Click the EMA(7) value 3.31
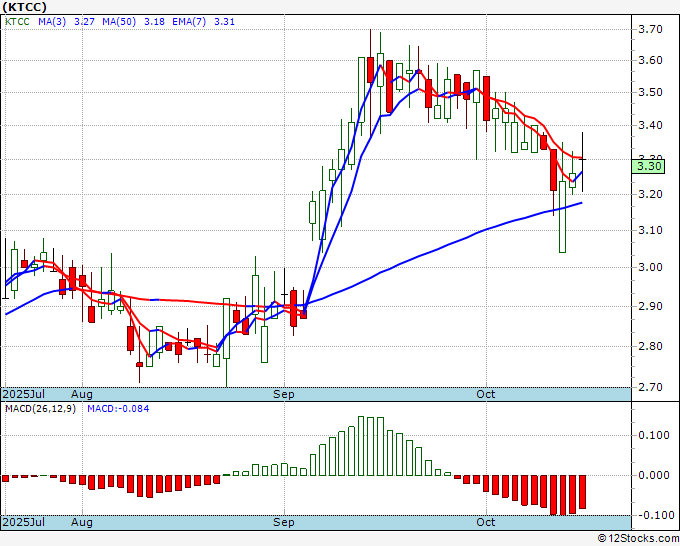The width and height of the screenshot is (680, 546). pyautogui.click(x=224, y=22)
